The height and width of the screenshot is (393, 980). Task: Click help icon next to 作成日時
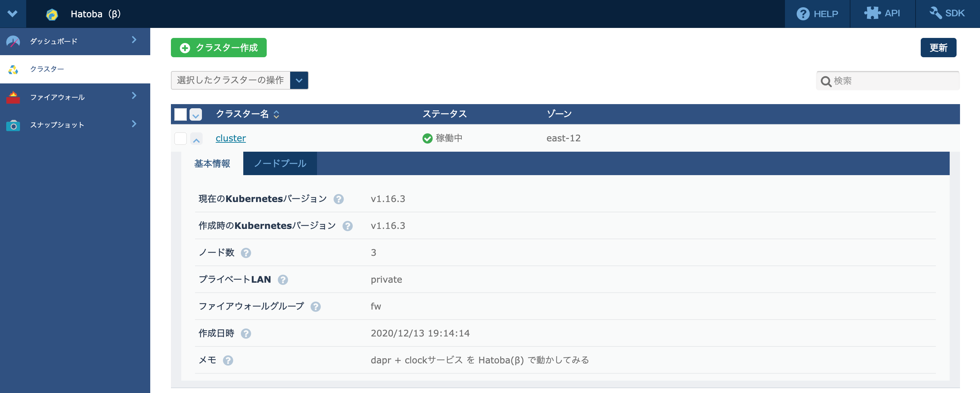pyautogui.click(x=246, y=334)
